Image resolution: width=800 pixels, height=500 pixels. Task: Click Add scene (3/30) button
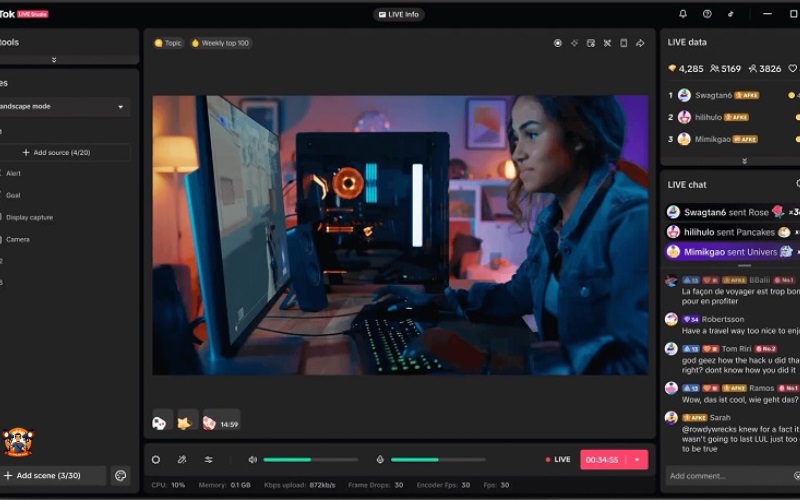pos(53,476)
